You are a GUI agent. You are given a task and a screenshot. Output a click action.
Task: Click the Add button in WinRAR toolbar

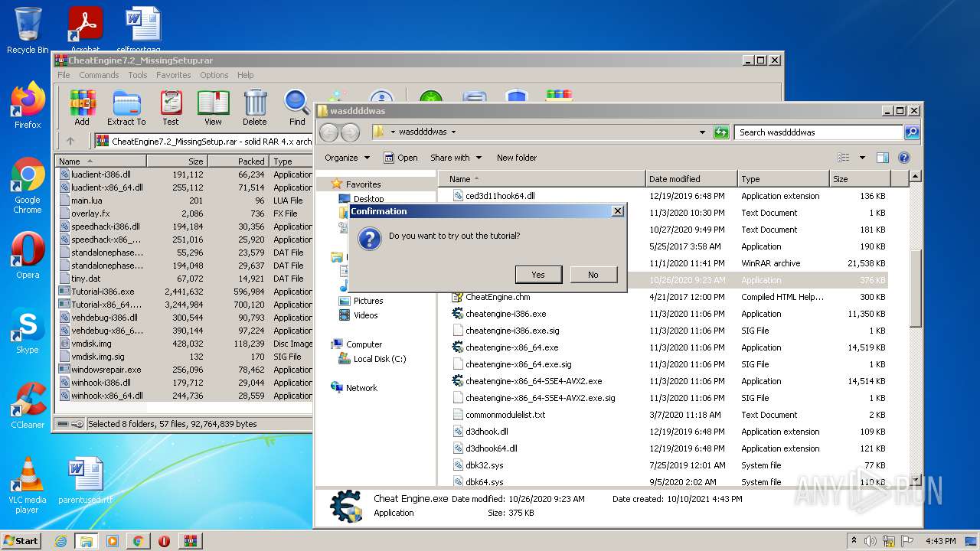point(82,107)
